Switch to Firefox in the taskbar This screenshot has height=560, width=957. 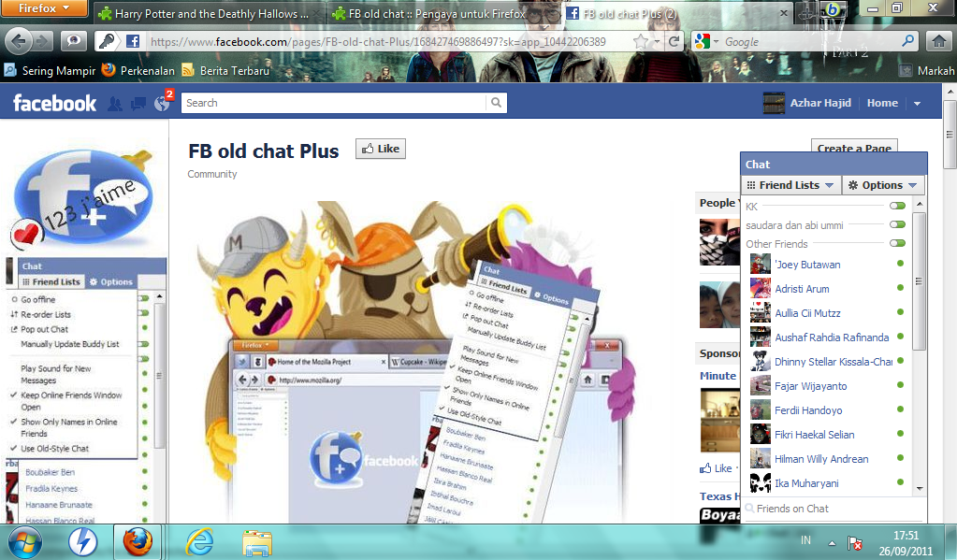point(138,541)
